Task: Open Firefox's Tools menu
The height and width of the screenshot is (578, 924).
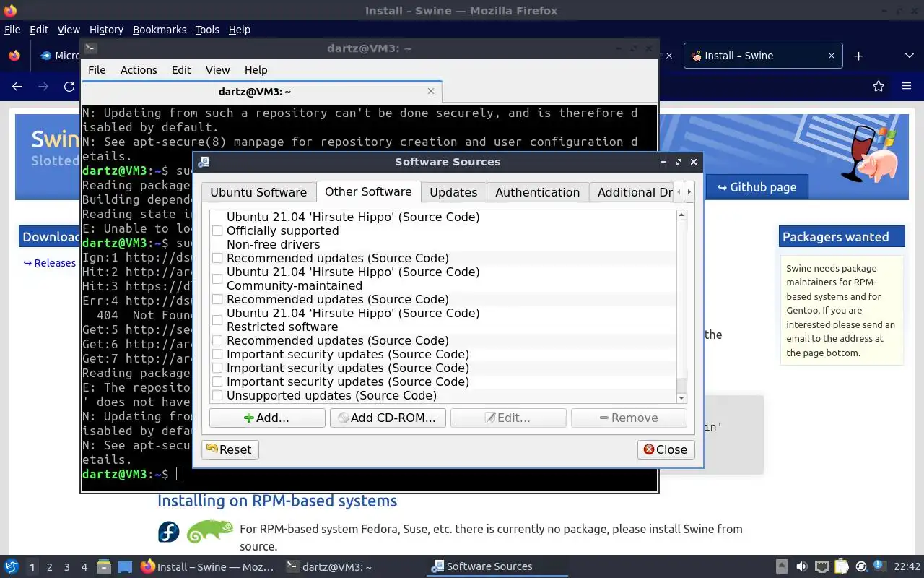Action: point(207,30)
